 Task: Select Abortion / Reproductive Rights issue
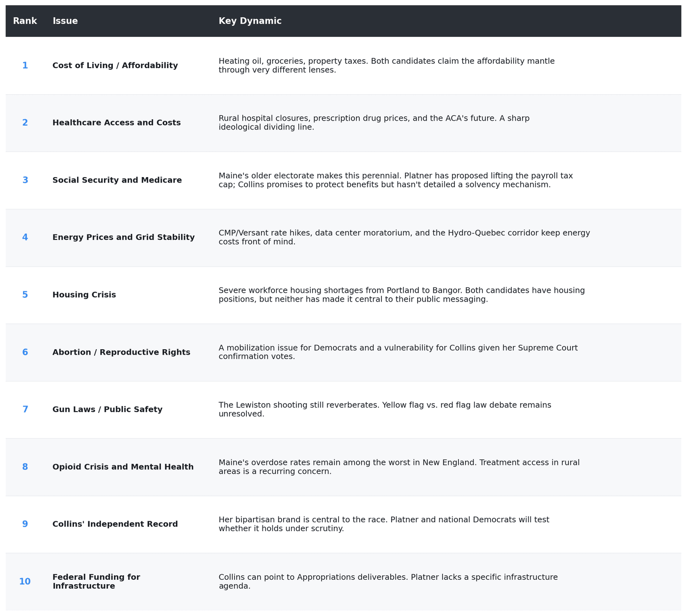click(121, 352)
